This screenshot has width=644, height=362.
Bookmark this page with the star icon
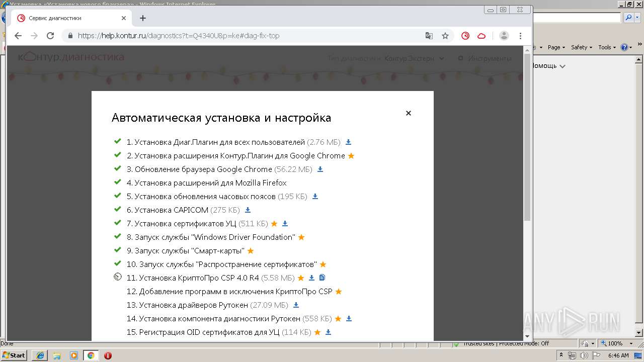point(445,36)
